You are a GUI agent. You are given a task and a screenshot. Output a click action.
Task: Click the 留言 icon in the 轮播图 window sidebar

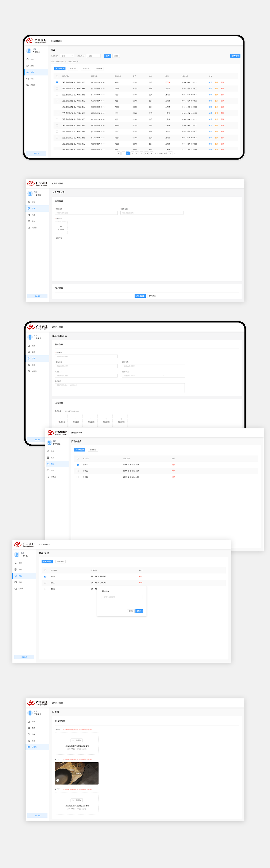click(x=29, y=741)
